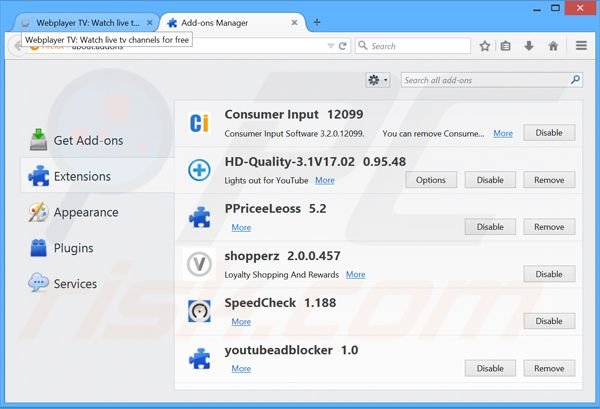Click the shopperz V icon

[199, 264]
